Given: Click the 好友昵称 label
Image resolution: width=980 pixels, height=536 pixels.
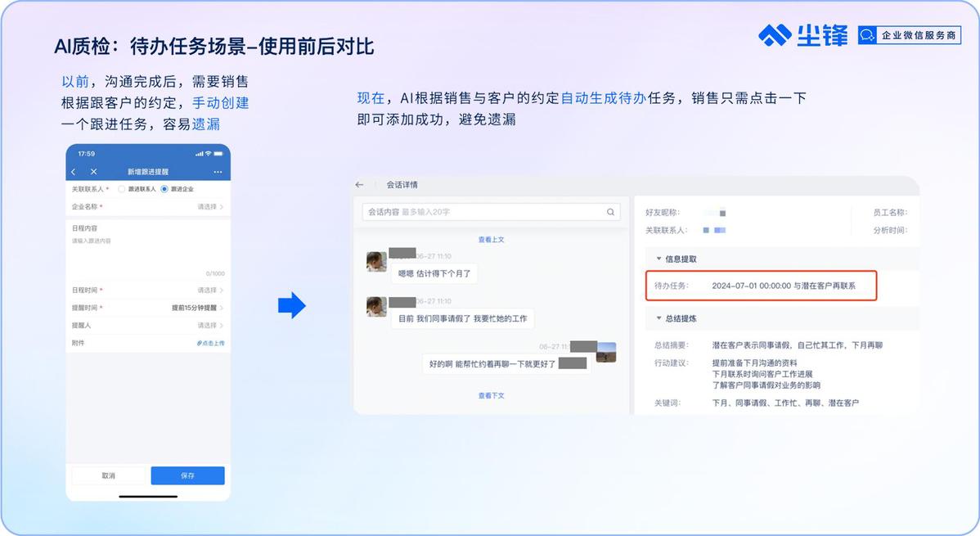Looking at the screenshot, I should point(662,213).
